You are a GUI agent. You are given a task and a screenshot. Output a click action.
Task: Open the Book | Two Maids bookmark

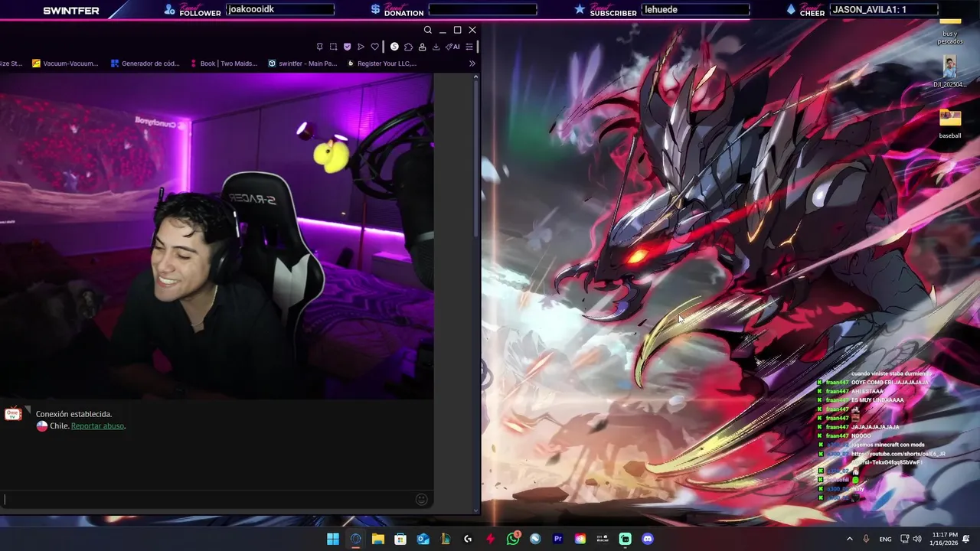click(x=223, y=64)
